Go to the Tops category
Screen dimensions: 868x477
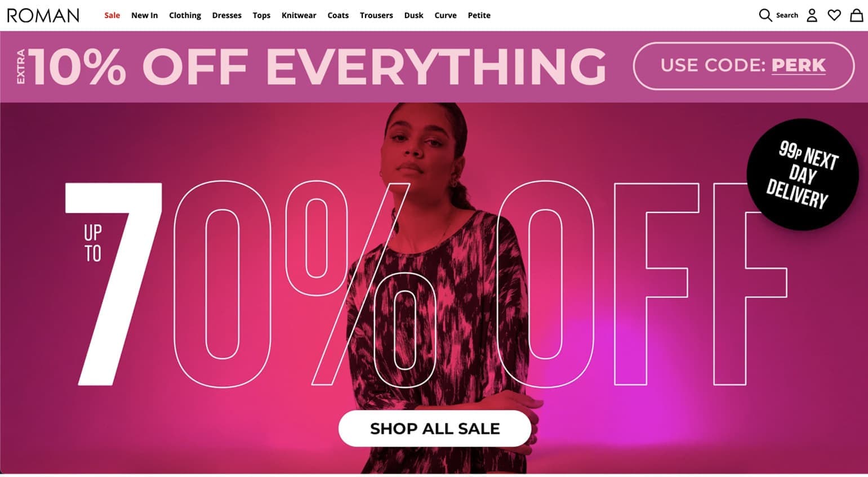pyautogui.click(x=261, y=15)
